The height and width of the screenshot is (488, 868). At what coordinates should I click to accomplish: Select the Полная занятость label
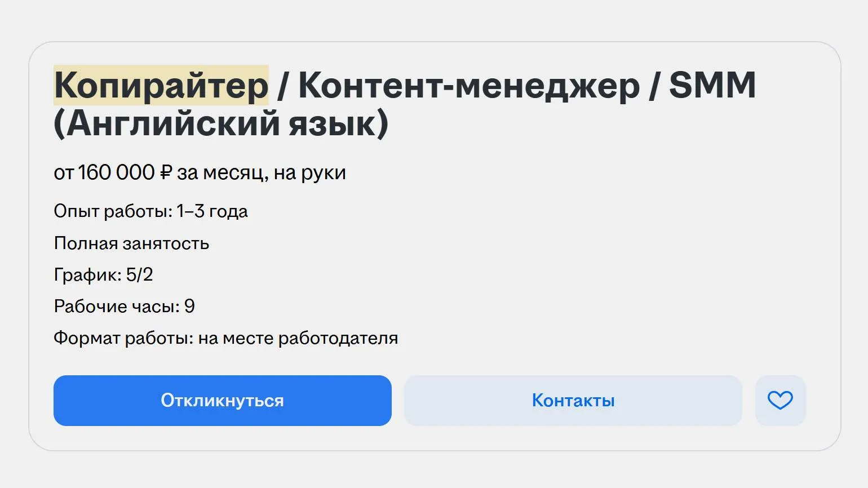coord(131,243)
